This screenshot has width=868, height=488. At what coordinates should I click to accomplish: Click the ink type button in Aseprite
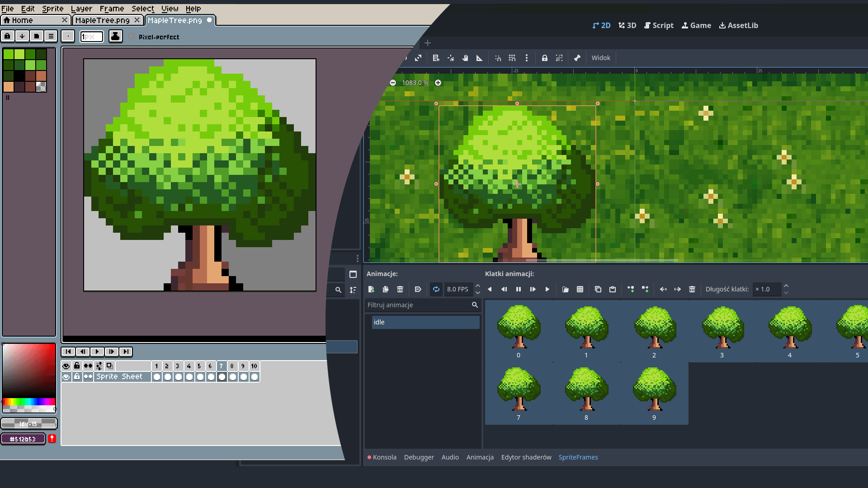tap(115, 37)
